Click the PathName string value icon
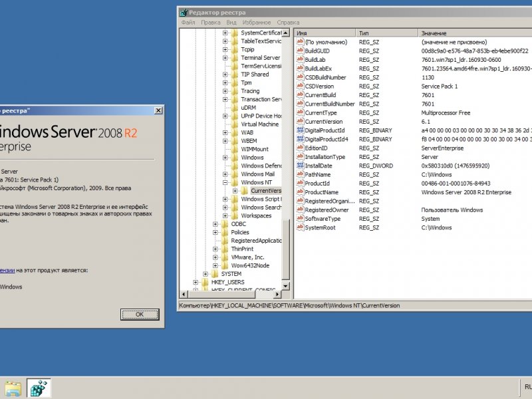 300,174
